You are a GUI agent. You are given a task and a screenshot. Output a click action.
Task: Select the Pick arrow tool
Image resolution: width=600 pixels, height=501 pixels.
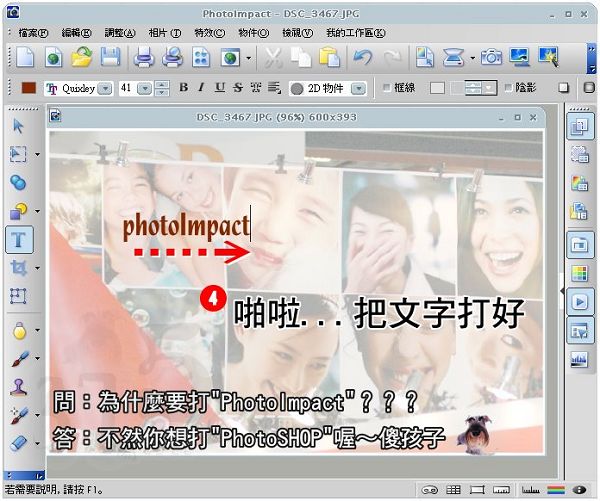[x=18, y=126]
